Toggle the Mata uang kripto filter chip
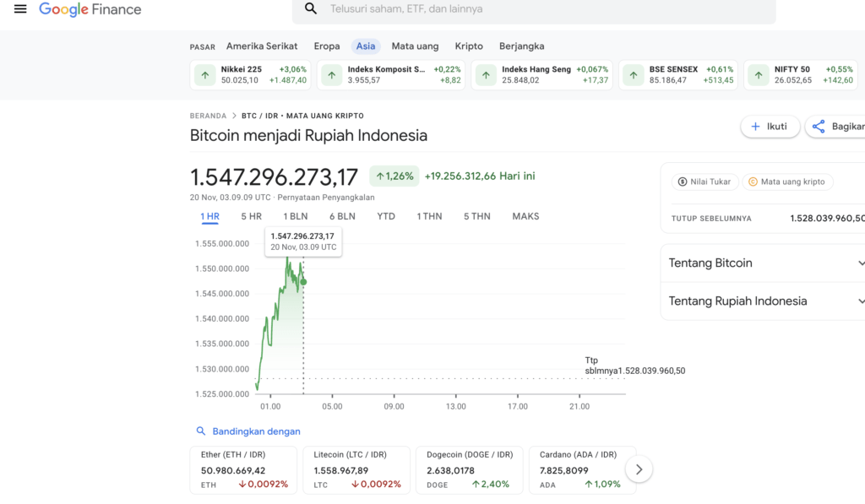 tap(787, 181)
